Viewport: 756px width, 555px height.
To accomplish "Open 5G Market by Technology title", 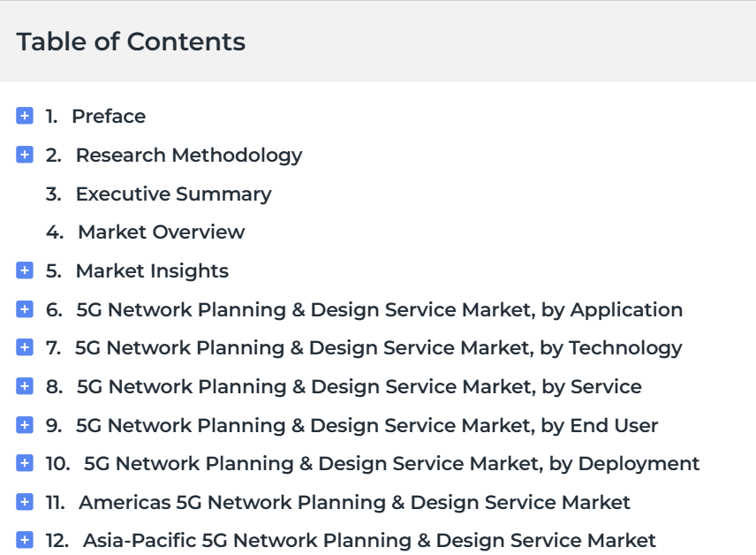I will [379, 348].
